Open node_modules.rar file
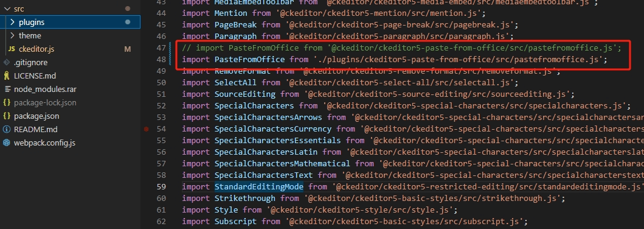Image resolution: width=644 pixels, height=229 pixels. (45, 89)
